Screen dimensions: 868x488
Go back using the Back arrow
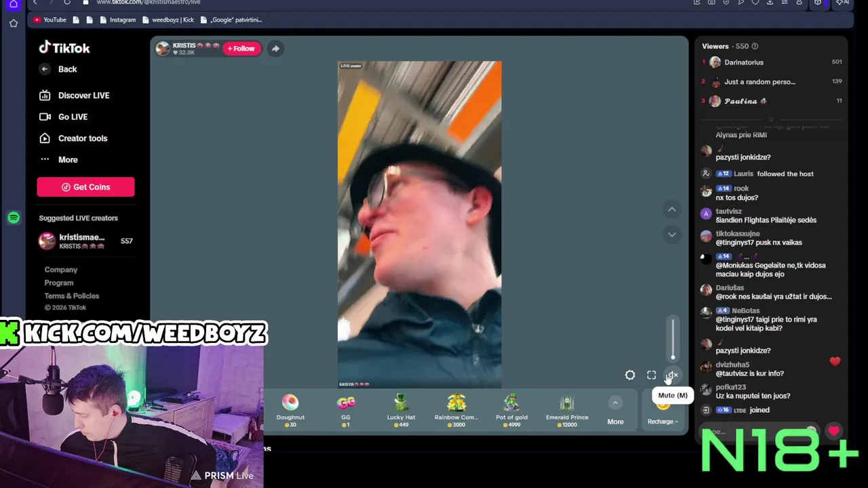45,69
